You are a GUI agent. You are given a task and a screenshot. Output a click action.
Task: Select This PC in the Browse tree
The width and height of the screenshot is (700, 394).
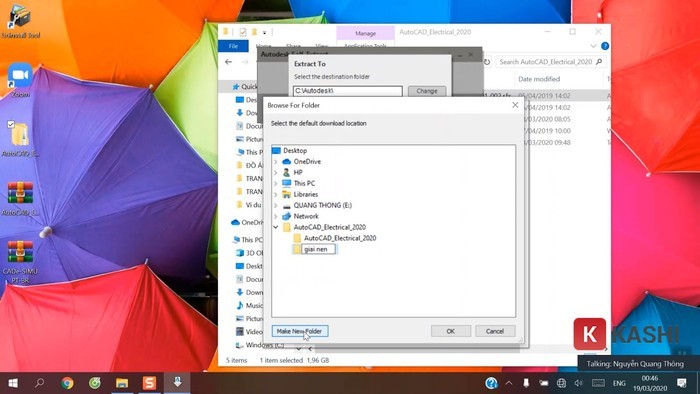304,183
